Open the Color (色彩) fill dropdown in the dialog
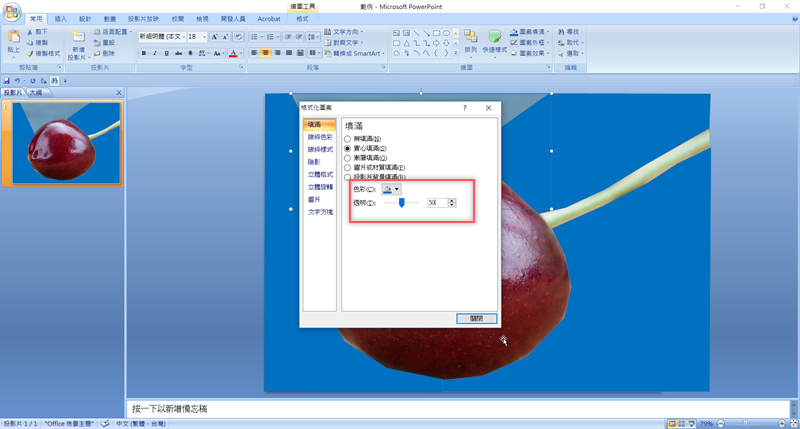The width and height of the screenshot is (800, 429). [391, 189]
